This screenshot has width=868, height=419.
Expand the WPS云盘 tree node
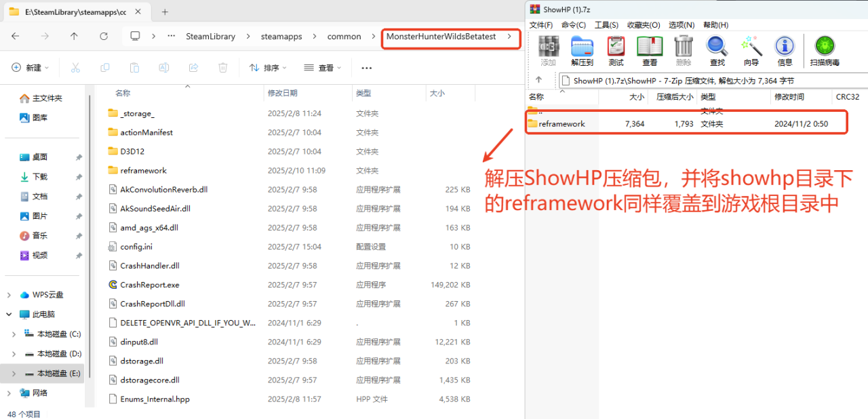click(x=10, y=295)
